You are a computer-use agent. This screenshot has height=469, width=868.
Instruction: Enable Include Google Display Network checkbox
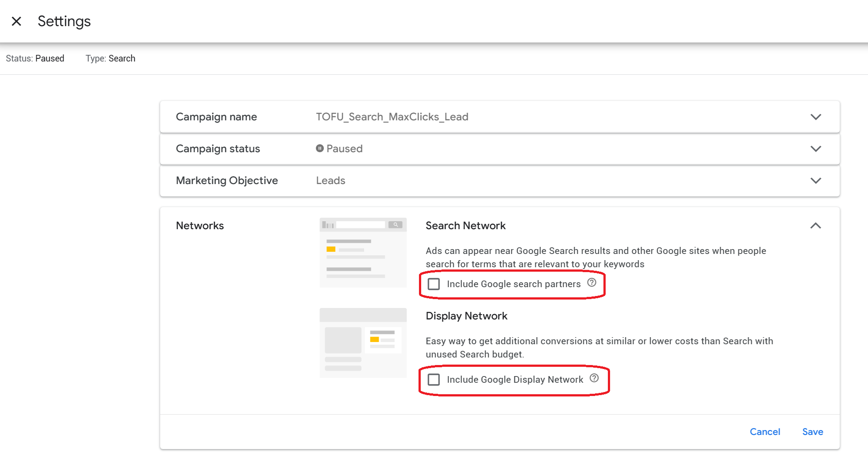click(x=434, y=380)
